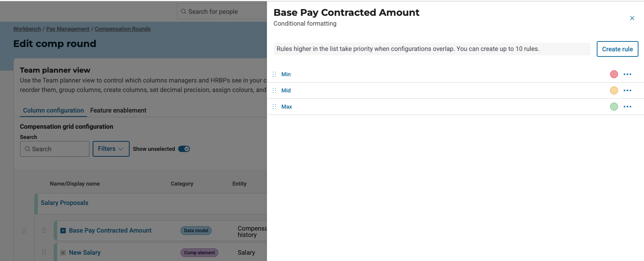Click the red colour swatch for Min
Image resolution: width=644 pixels, height=261 pixels.
[614, 74]
